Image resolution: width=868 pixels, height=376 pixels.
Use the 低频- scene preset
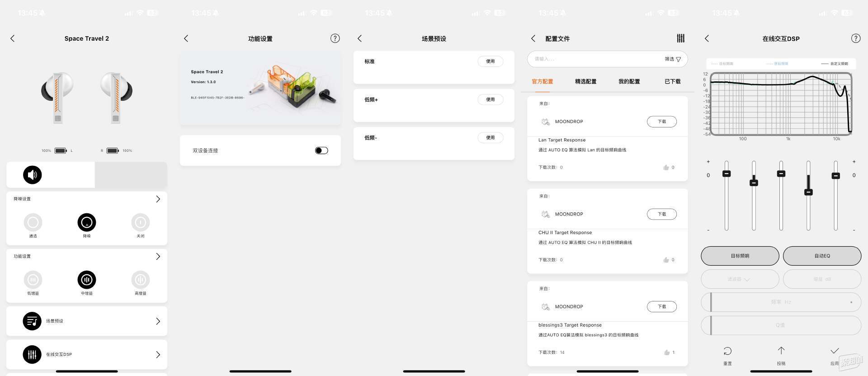tap(491, 137)
